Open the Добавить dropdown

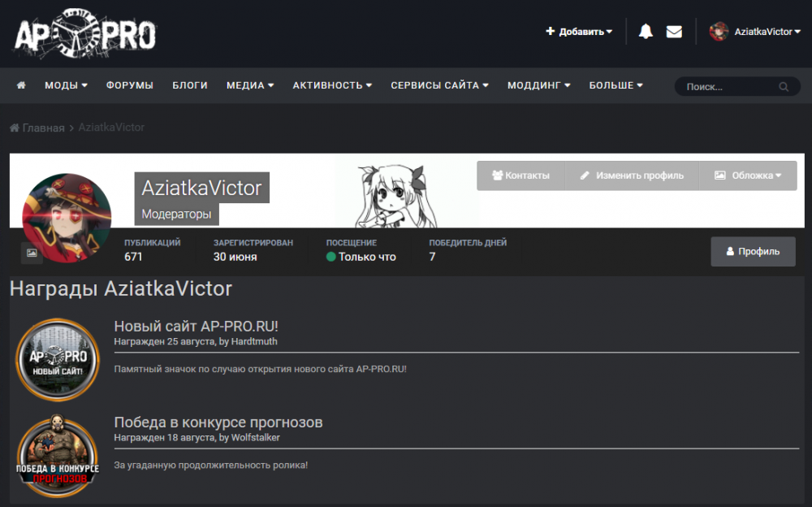(577, 31)
